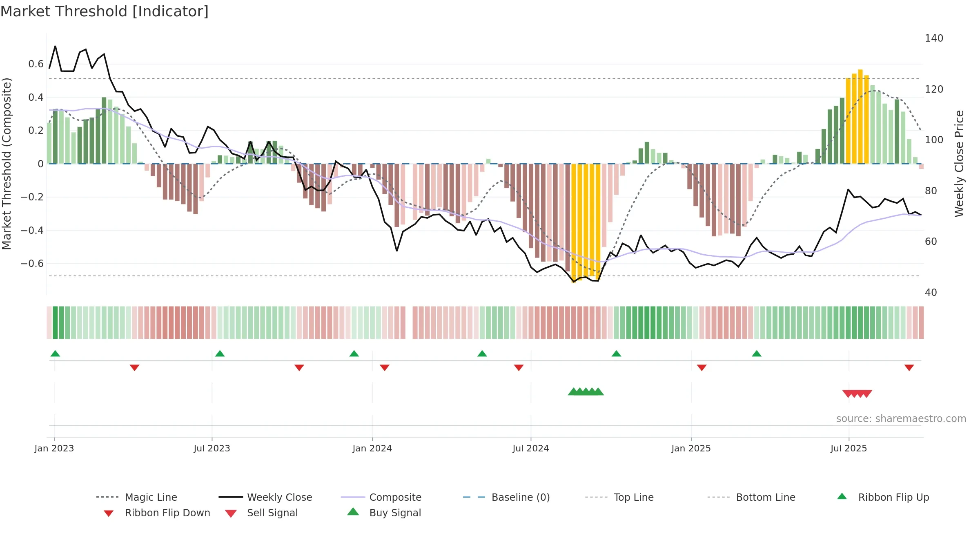
Task: Toggle the Sell Signal legend entry
Action: coord(261,513)
